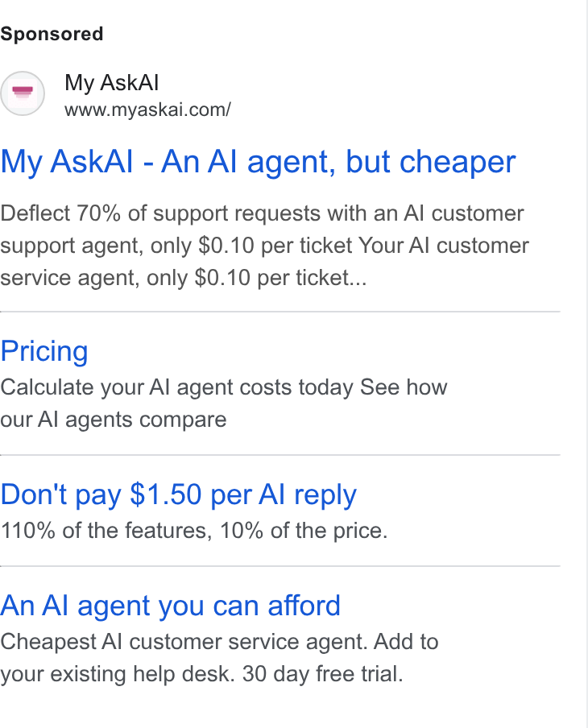588x728 pixels.
Task: Open 'My AskAI - An AI agent, but cheaper' headline
Action: (258, 162)
